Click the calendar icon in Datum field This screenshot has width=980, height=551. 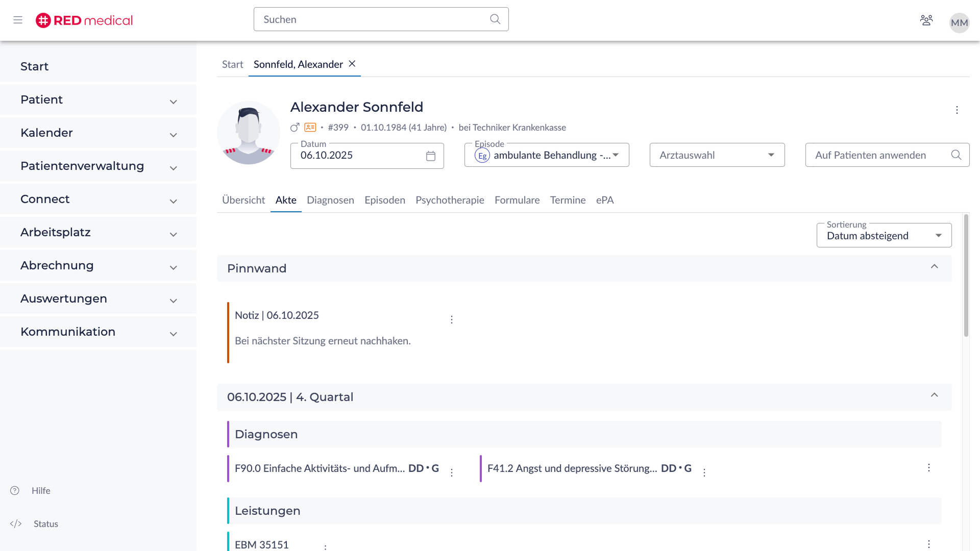(430, 156)
